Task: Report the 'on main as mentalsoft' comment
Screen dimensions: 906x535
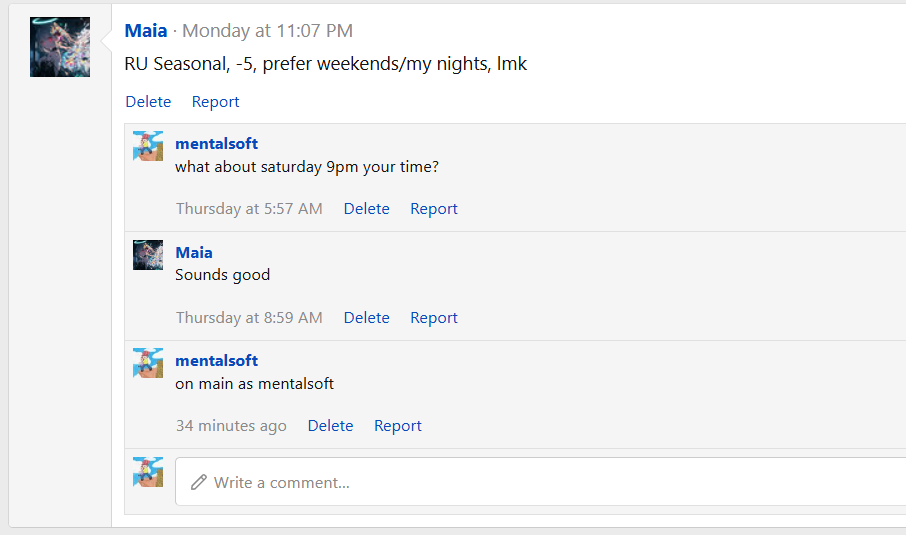Action: [x=397, y=426]
